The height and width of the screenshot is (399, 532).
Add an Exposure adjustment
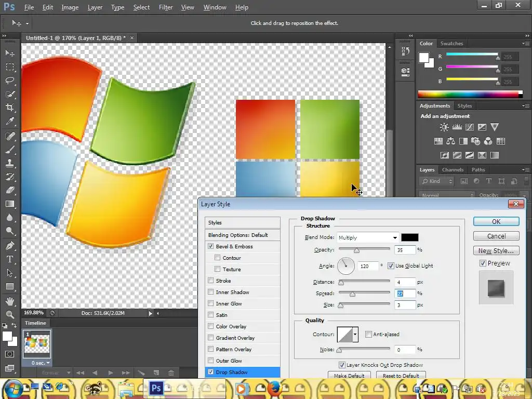482,127
